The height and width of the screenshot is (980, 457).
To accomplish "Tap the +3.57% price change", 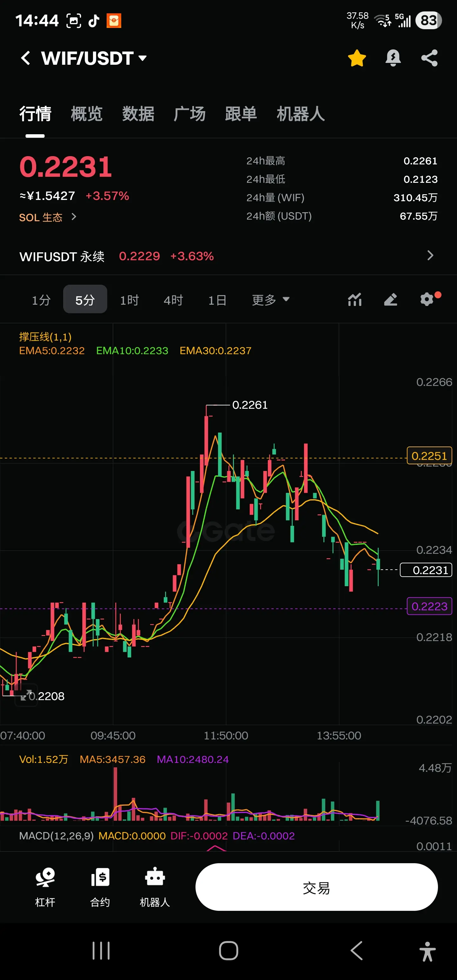I will tap(107, 195).
